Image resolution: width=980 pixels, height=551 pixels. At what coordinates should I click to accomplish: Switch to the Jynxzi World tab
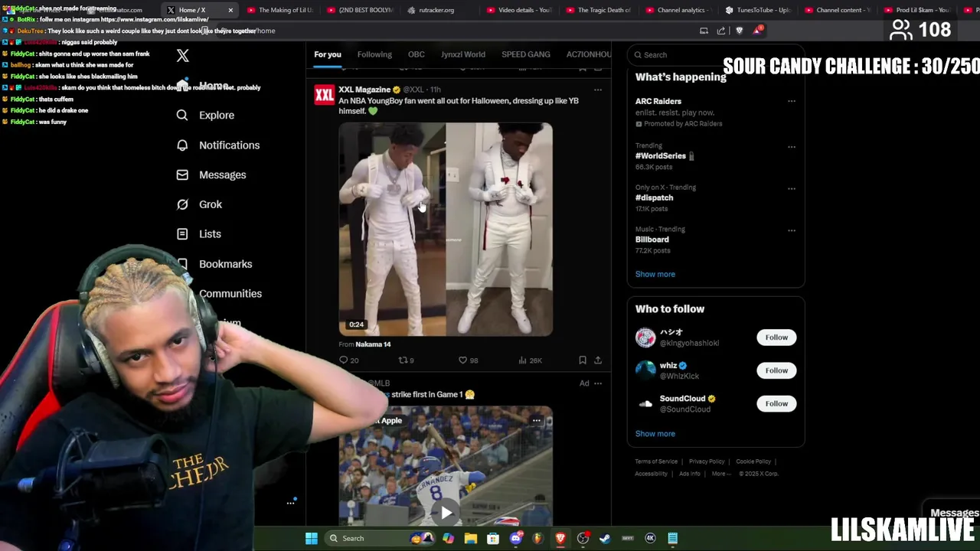click(x=463, y=54)
